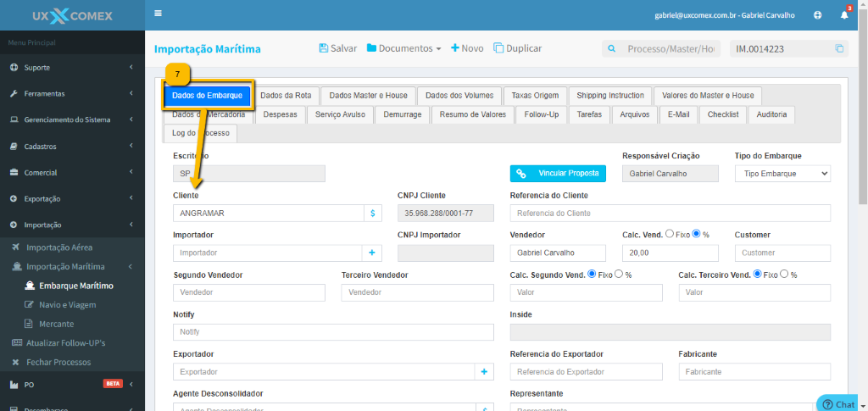This screenshot has width=868, height=411.
Task: Click the Novo plus icon
Action: pyautogui.click(x=455, y=48)
